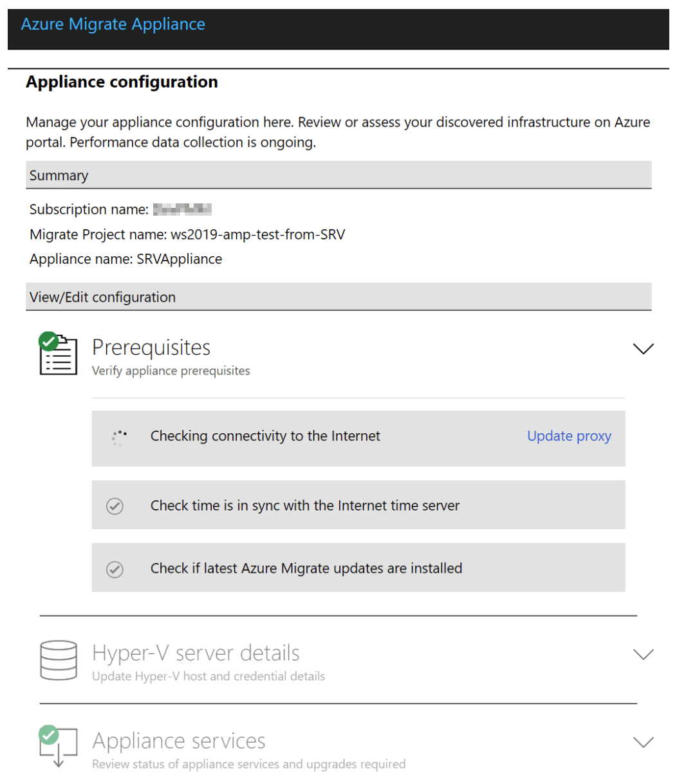Expand the Hyper-V server details chevron
The width and height of the screenshot is (677, 784).
643,655
